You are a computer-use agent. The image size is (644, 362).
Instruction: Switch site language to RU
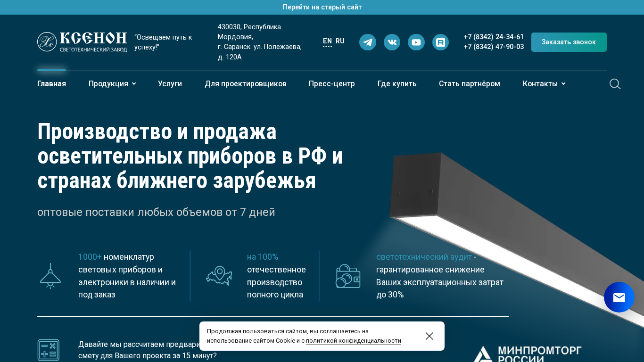tap(340, 41)
